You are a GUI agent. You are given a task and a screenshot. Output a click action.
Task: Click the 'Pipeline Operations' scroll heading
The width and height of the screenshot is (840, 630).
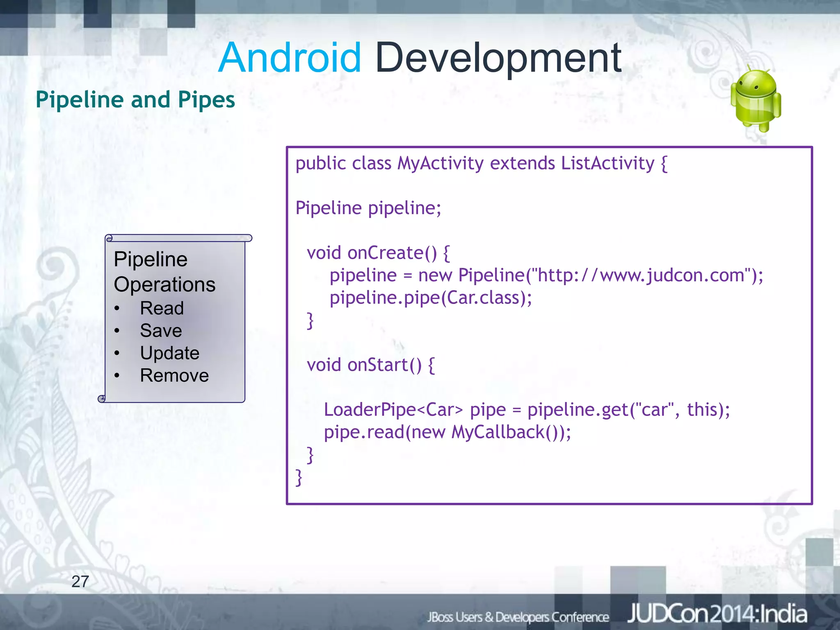click(x=164, y=272)
